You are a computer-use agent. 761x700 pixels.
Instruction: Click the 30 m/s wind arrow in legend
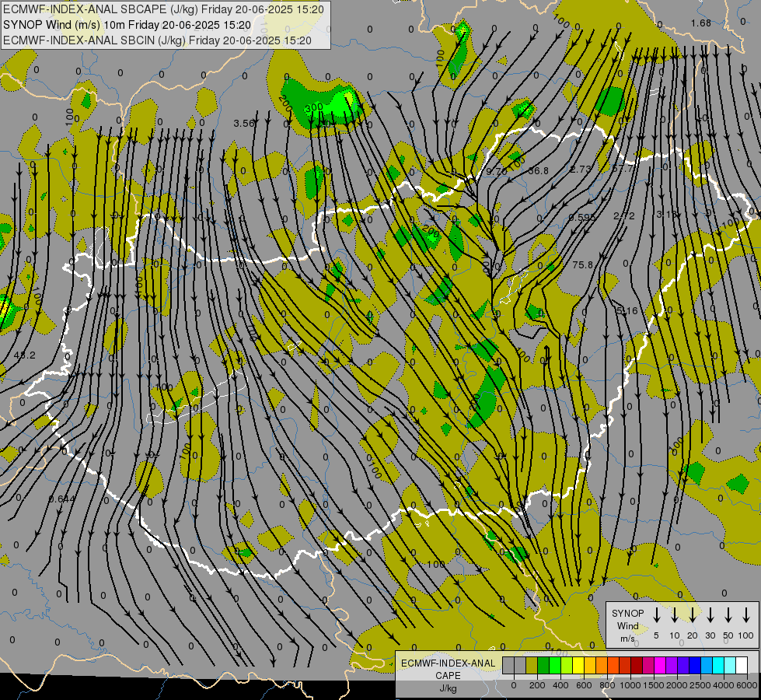710,615
